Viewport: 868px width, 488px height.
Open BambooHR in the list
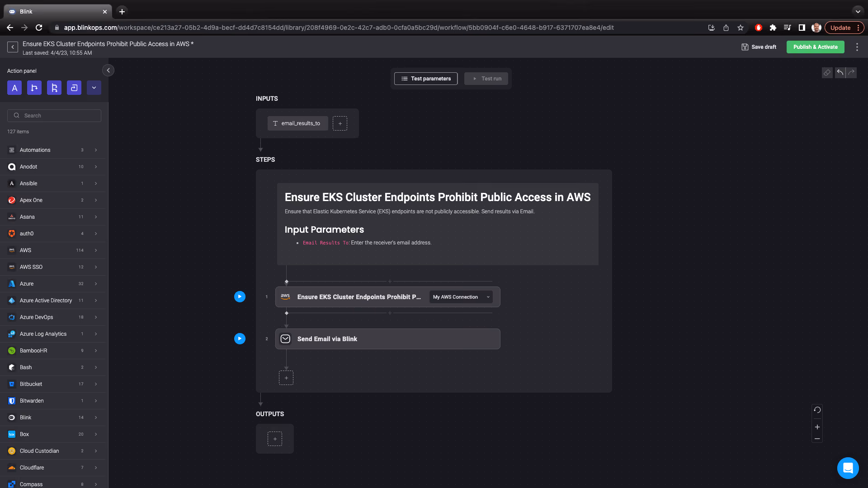click(x=52, y=351)
